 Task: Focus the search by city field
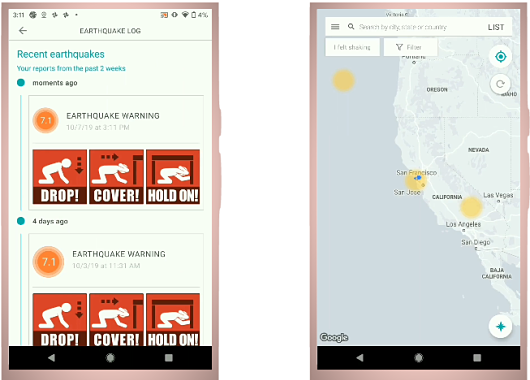(x=403, y=27)
